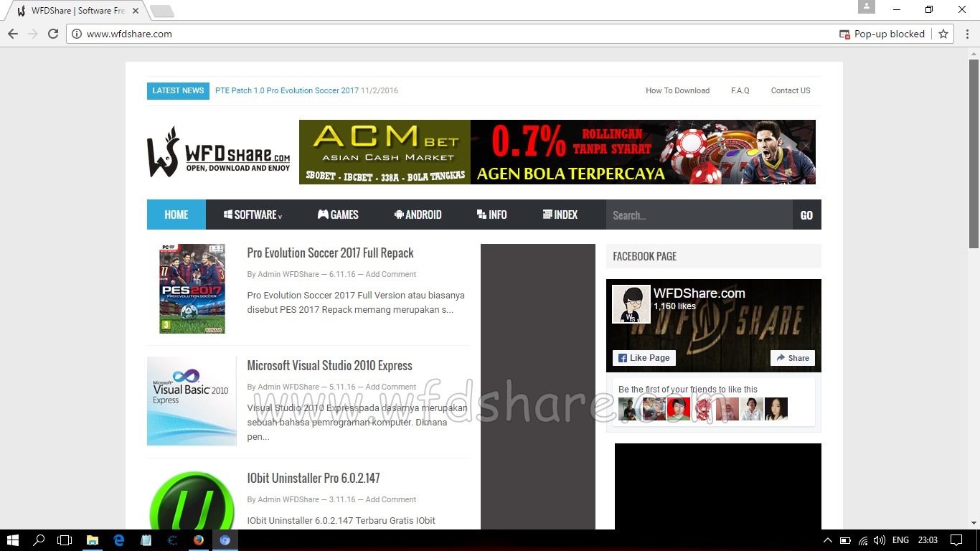Click the FACEBOOK PAGE widget heading
Image resolution: width=980 pixels, height=551 pixels.
(x=645, y=256)
